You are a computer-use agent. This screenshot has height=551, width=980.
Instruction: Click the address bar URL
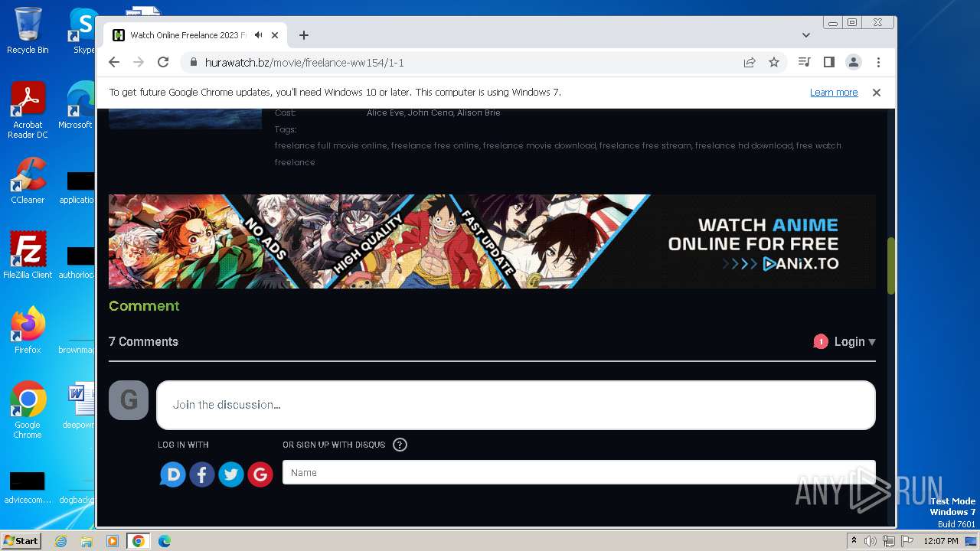pyautogui.click(x=304, y=63)
